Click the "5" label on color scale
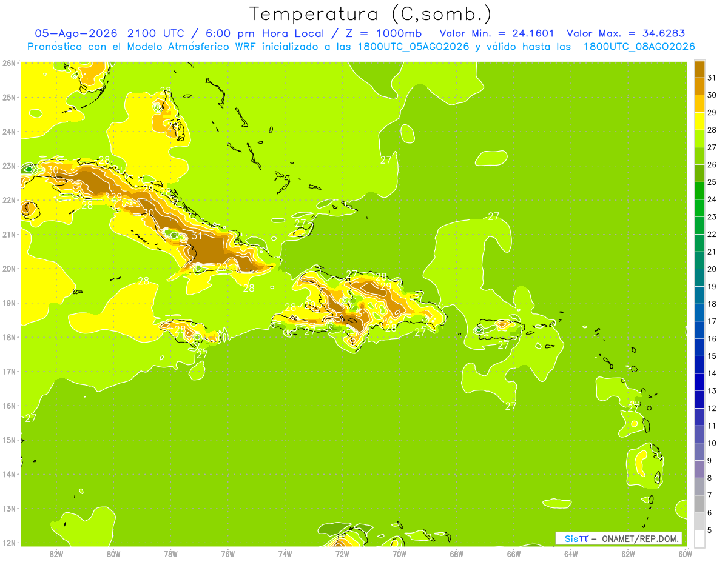The image size is (728, 562). tap(711, 530)
